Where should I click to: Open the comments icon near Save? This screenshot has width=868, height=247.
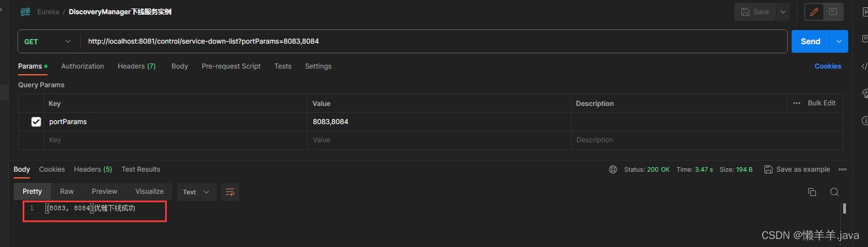833,12
